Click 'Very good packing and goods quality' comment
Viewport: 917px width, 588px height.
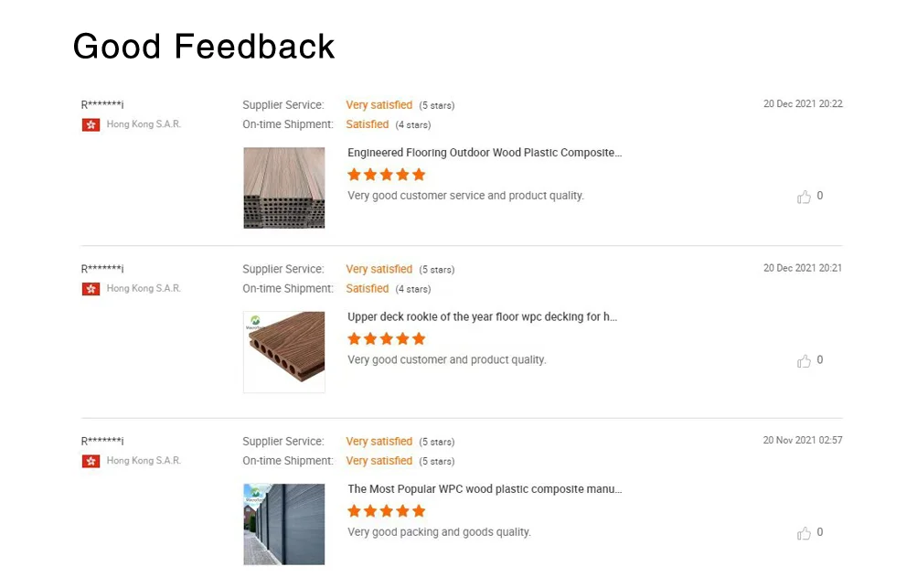point(439,532)
